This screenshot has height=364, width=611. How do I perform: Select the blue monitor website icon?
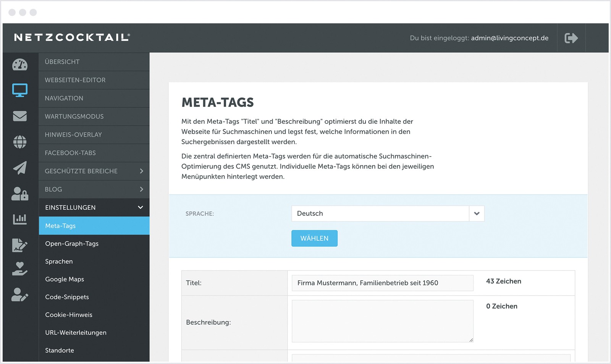coord(20,91)
